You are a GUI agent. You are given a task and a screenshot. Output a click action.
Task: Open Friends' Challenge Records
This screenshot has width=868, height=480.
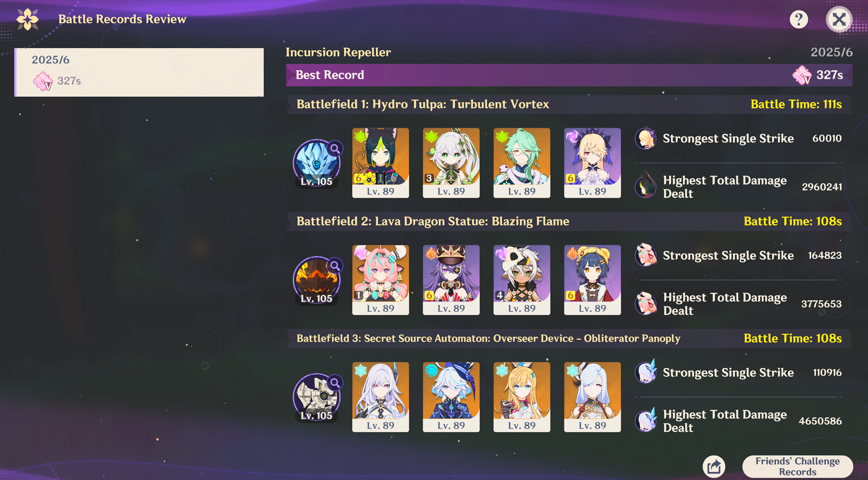pos(797,466)
